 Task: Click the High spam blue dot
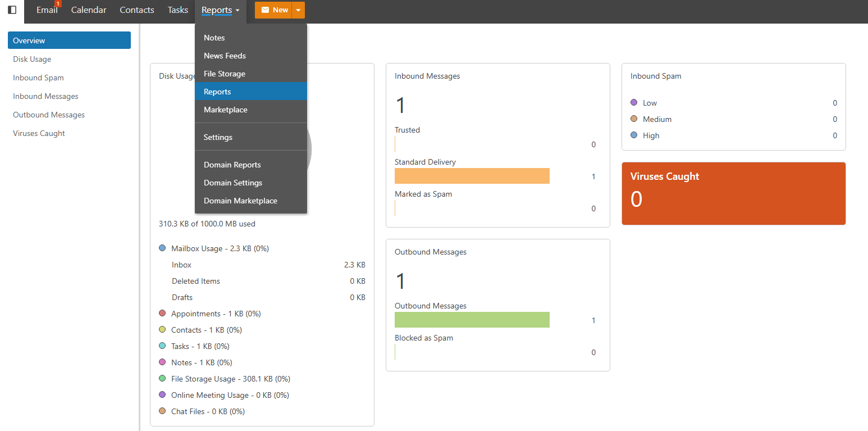[x=634, y=135]
